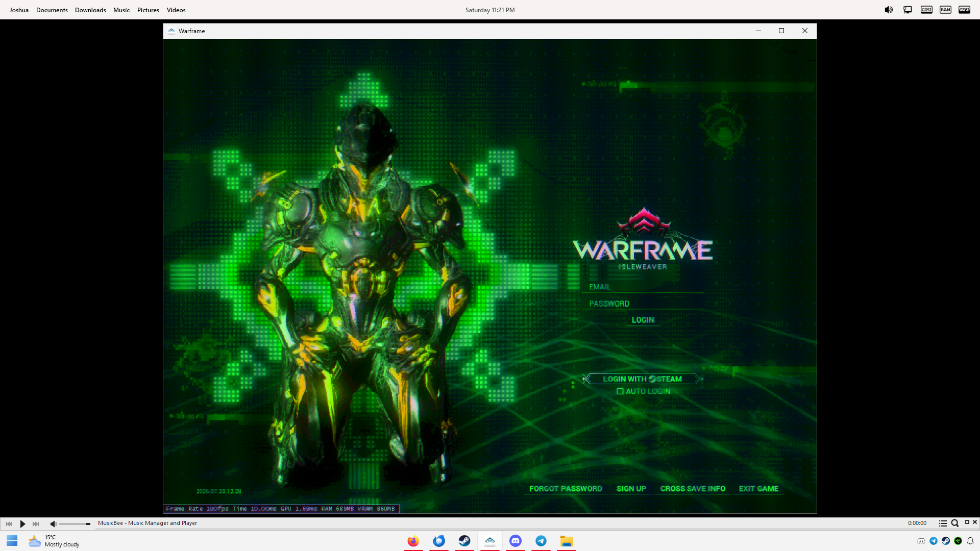
Task: Open Documents from the top panel
Action: point(52,10)
